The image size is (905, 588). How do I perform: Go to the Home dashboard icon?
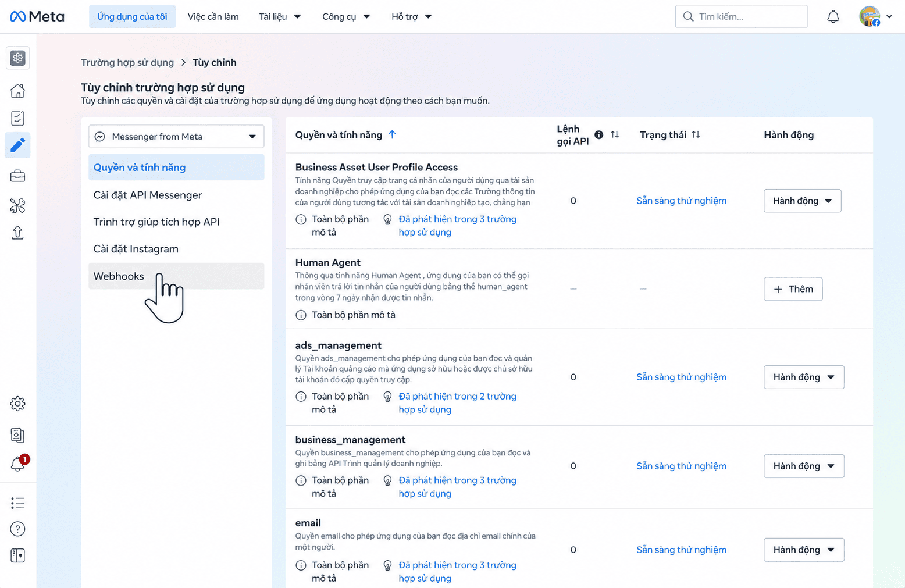17,91
